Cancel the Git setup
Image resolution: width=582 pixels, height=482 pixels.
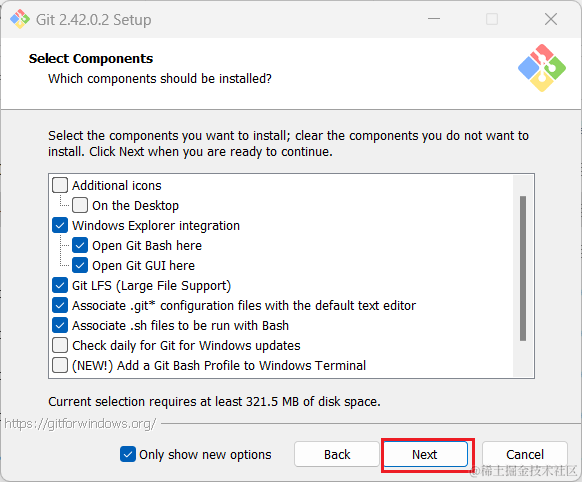(x=525, y=454)
